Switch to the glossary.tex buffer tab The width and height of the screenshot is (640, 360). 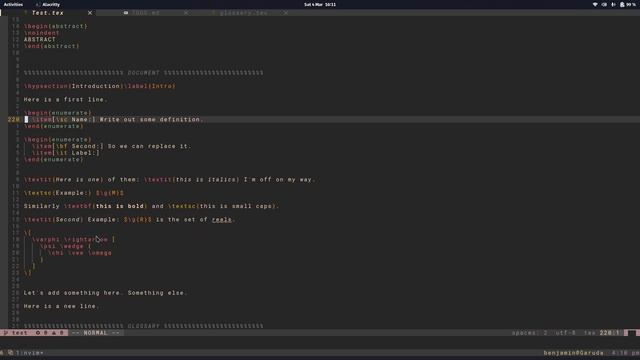click(243, 13)
